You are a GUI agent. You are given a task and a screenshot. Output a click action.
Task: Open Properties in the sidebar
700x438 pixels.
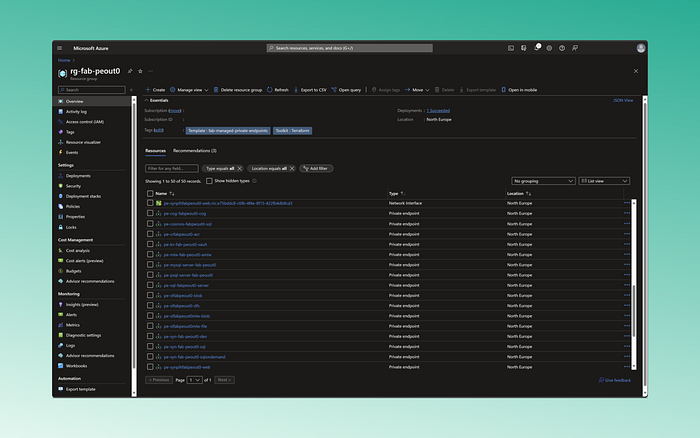(75, 217)
